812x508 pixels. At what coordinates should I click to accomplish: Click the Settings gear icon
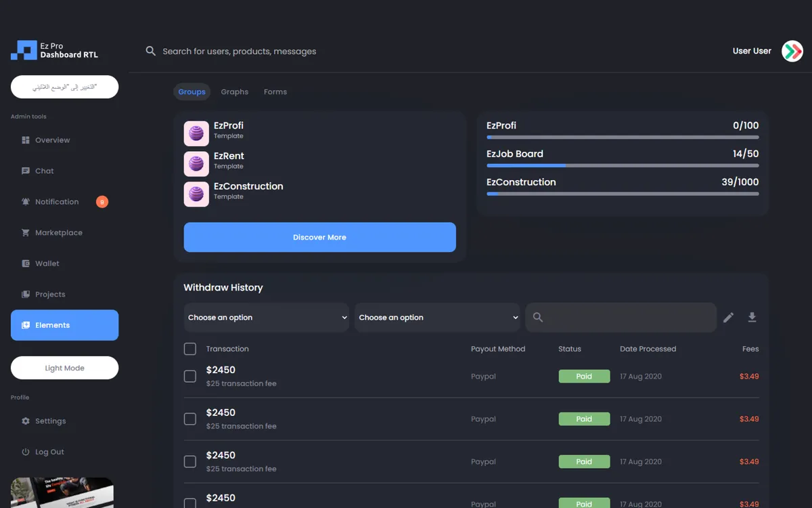26,421
